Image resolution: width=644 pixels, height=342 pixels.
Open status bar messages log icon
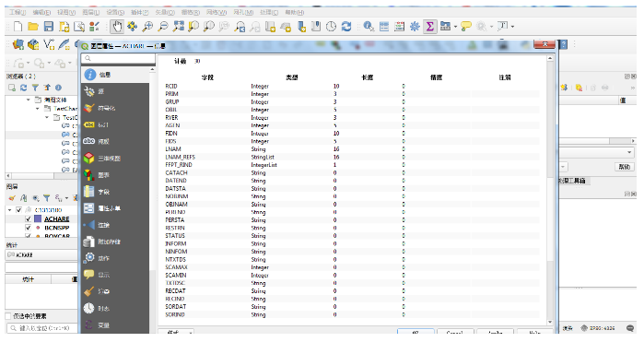[630, 327]
